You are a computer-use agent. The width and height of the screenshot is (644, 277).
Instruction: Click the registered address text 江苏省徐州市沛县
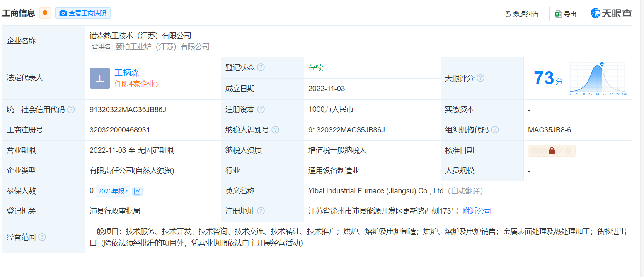pos(383,211)
